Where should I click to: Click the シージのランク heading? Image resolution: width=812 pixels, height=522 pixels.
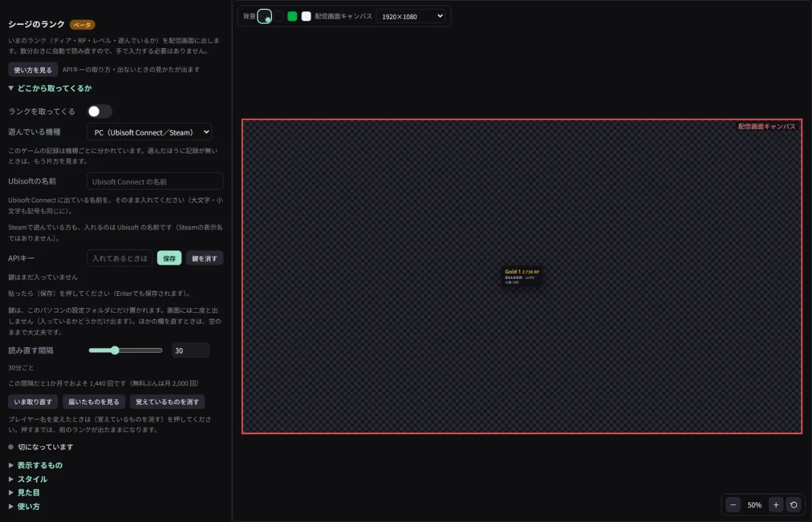tap(37, 24)
